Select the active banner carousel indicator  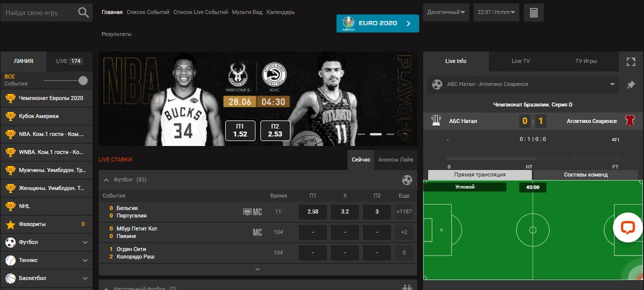pyautogui.click(x=376, y=134)
